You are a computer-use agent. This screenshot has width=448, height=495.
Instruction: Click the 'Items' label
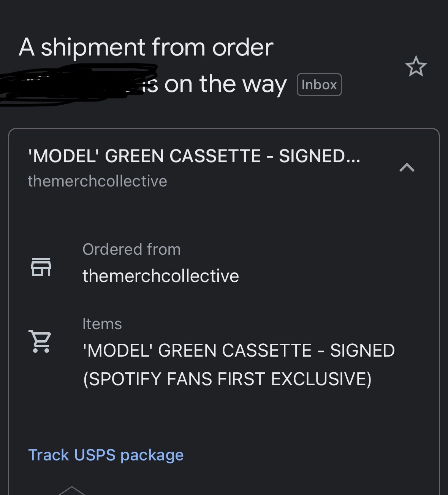[102, 324]
